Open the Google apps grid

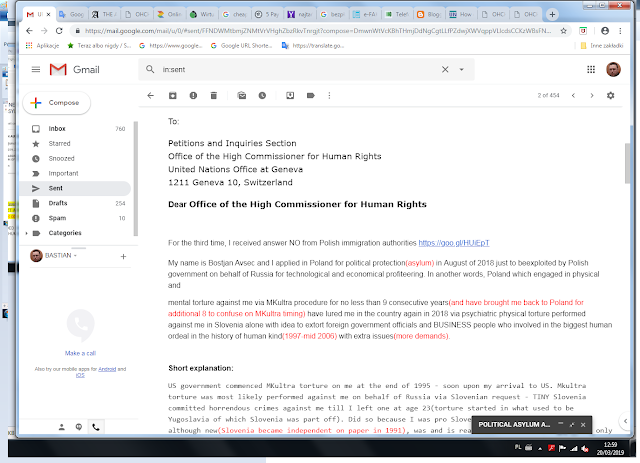point(591,69)
